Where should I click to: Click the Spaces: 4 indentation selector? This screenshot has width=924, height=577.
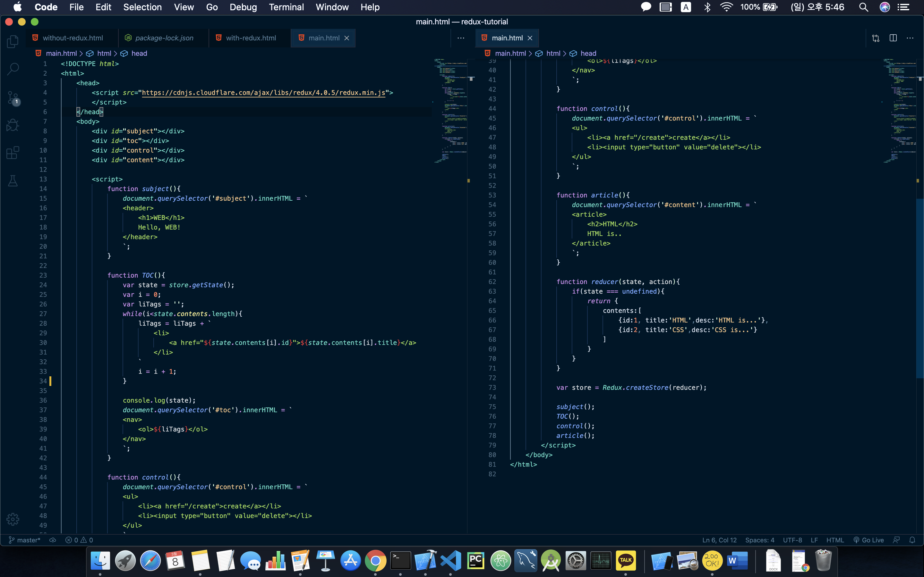click(759, 540)
